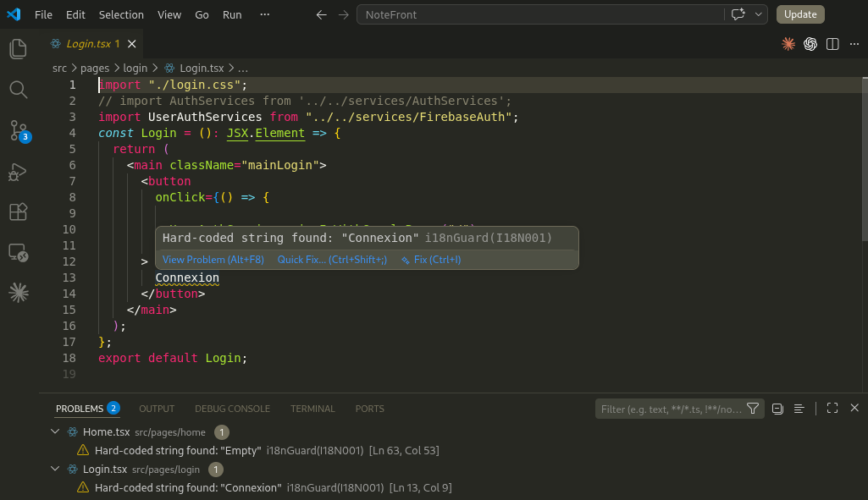Maximize the bottom panel
Viewport: 868px width, 500px height.
(x=832, y=408)
